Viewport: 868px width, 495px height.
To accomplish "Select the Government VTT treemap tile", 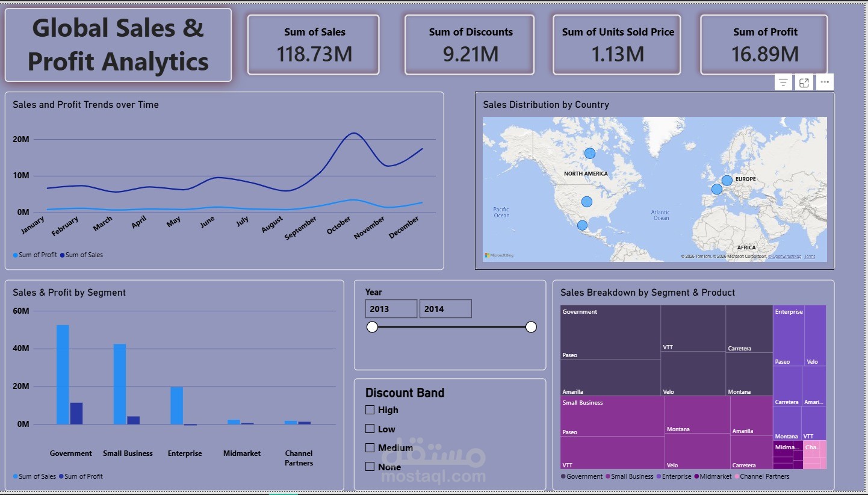I will tap(693, 328).
